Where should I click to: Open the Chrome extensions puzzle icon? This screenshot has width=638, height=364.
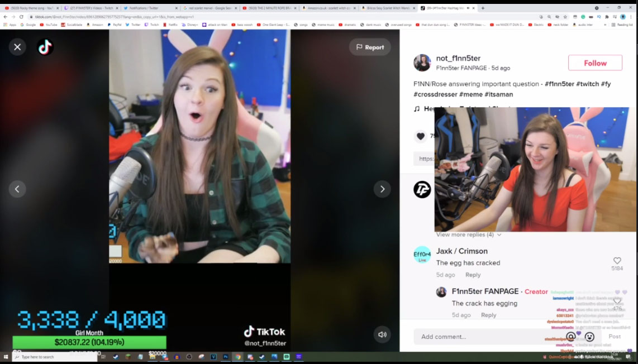point(607,17)
